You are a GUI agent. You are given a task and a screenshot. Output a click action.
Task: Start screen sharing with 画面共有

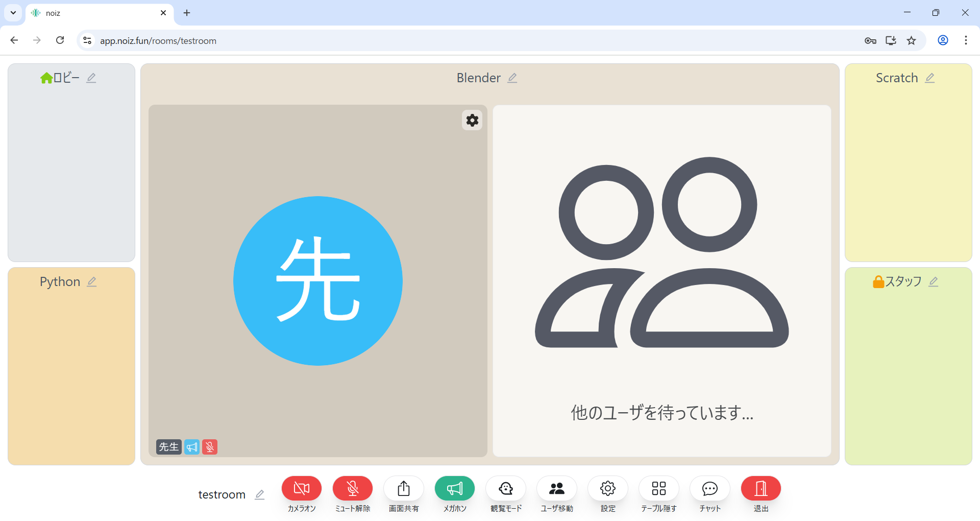click(403, 488)
